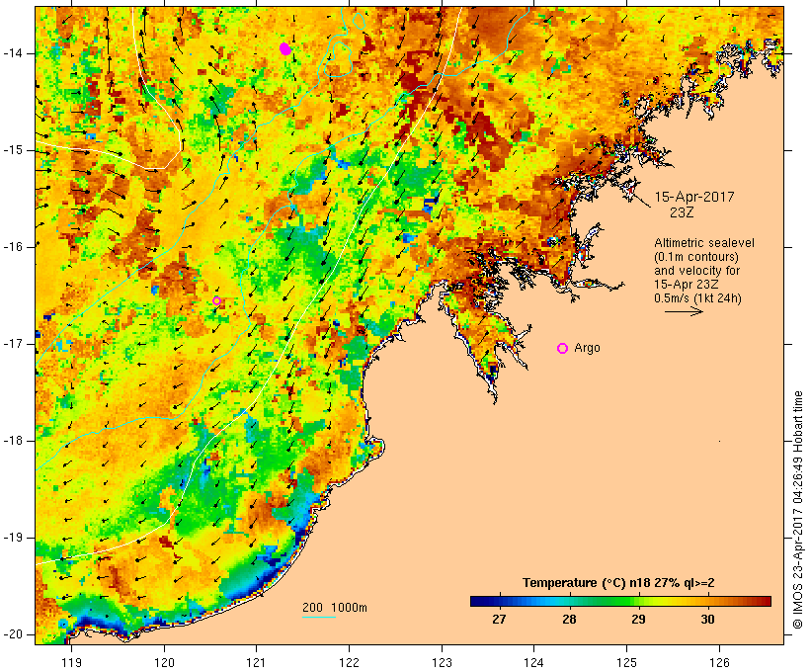Click latitude axis label '-14'
Viewport: 810px width, 672px height.
(x=12, y=53)
